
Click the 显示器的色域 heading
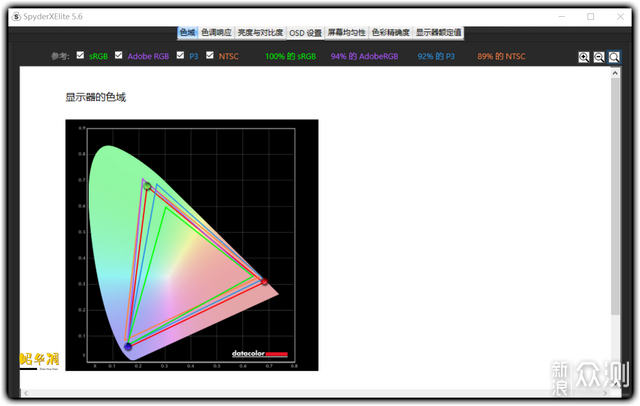tap(96, 97)
